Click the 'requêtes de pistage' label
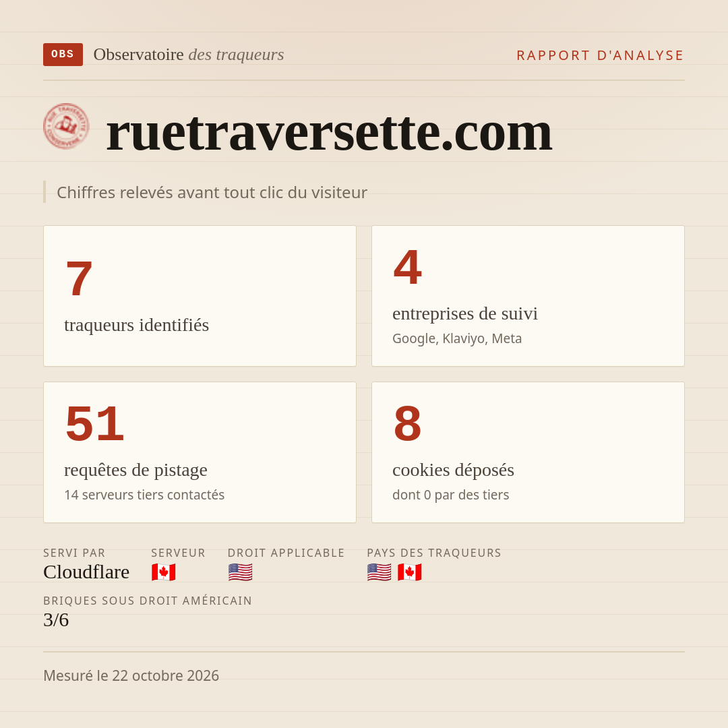Viewport: 728px width, 728px height. tap(135, 470)
